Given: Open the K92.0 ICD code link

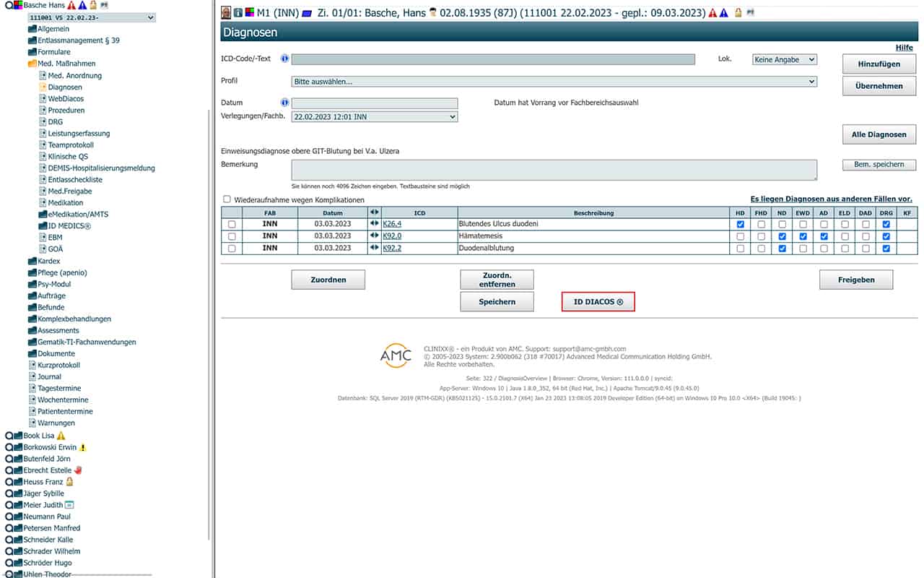Looking at the screenshot, I should pyautogui.click(x=391, y=236).
